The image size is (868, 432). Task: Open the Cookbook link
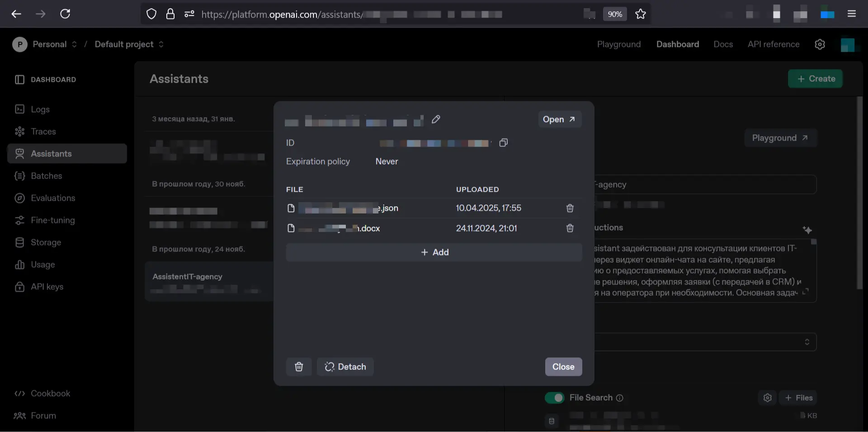(42, 394)
